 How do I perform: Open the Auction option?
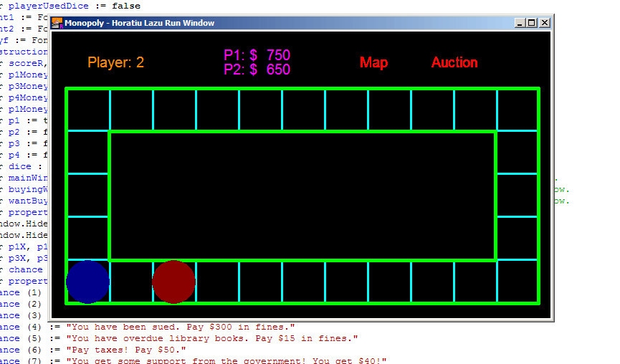pyautogui.click(x=454, y=62)
